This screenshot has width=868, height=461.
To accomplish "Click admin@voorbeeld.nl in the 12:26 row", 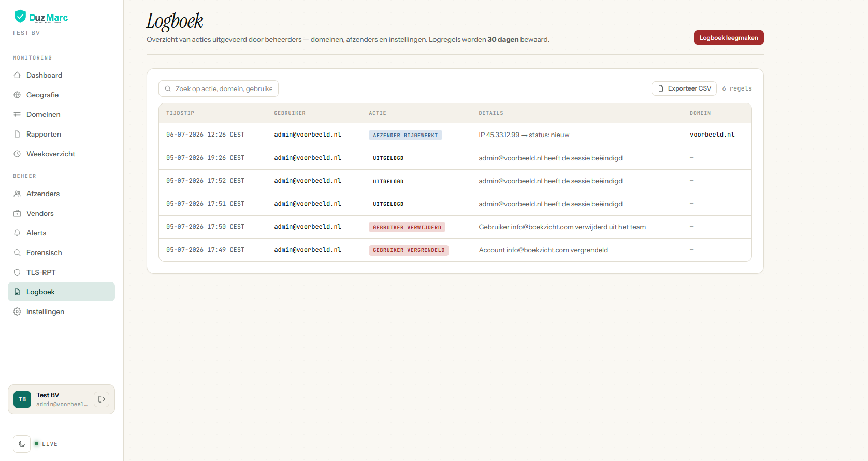I will [308, 135].
